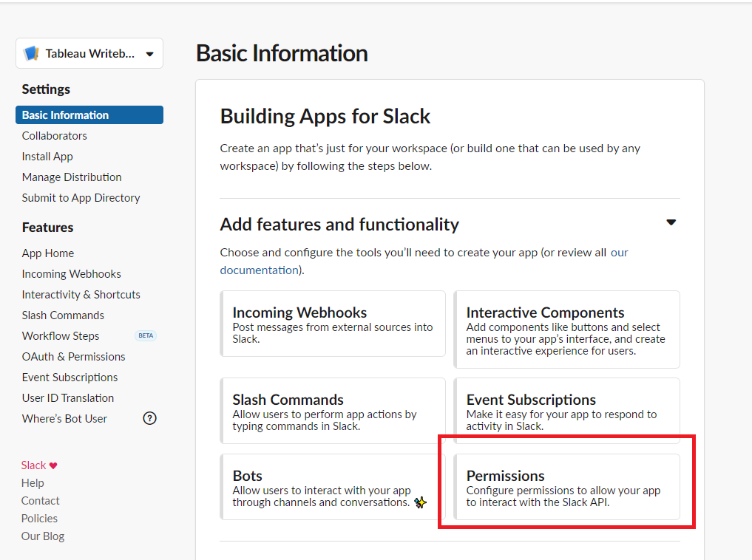
Task: Open Interactivity & Shortcuts page
Action: point(81,295)
